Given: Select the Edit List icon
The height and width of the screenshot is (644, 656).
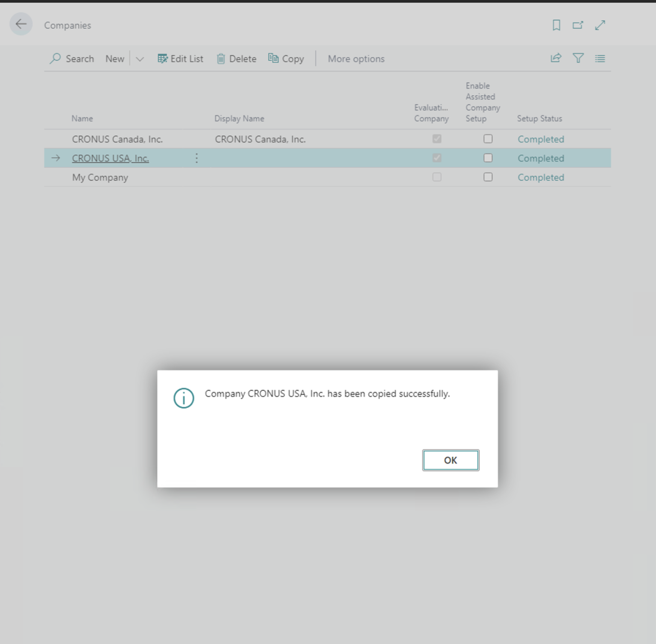Looking at the screenshot, I should tap(180, 59).
